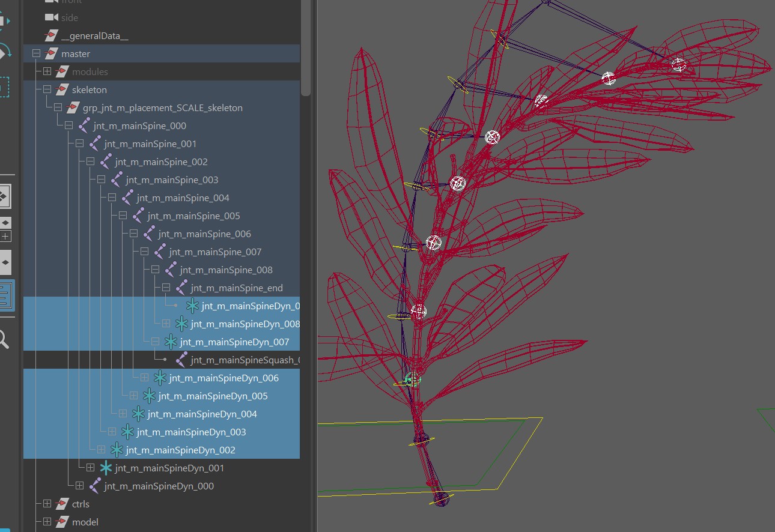Collapse the skeleton node
The width and height of the screenshot is (775, 532).
pyautogui.click(x=47, y=90)
